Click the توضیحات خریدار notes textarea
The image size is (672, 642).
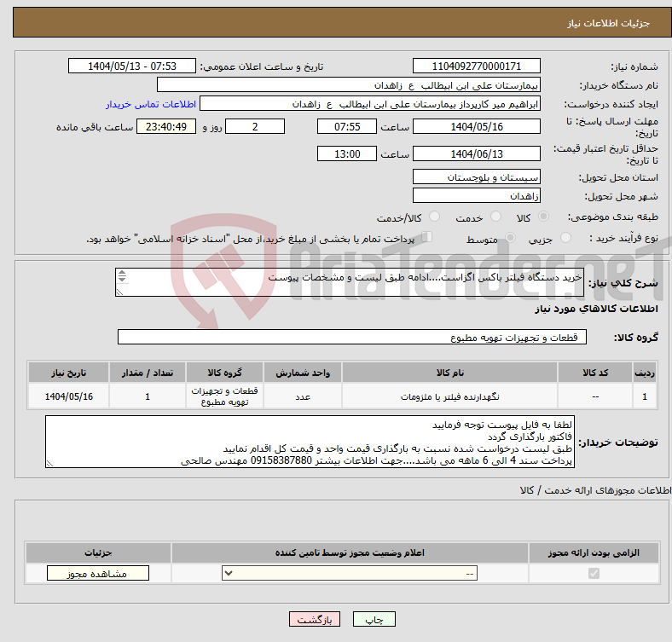coord(310,442)
